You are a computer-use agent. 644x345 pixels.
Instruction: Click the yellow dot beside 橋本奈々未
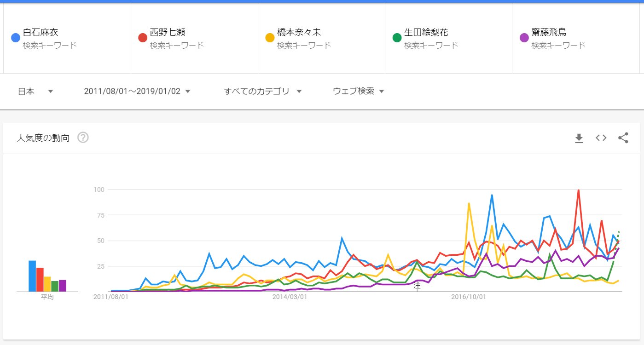click(270, 38)
